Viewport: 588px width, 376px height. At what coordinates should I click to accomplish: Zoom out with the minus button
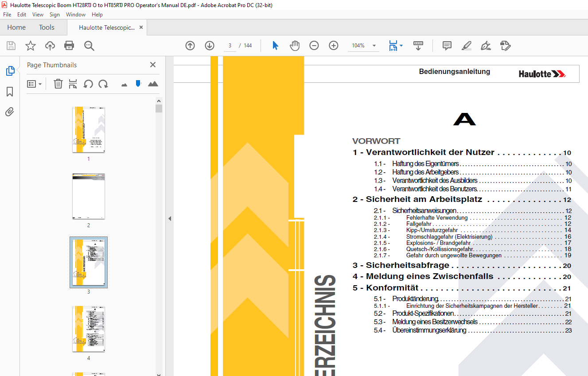pyautogui.click(x=314, y=46)
